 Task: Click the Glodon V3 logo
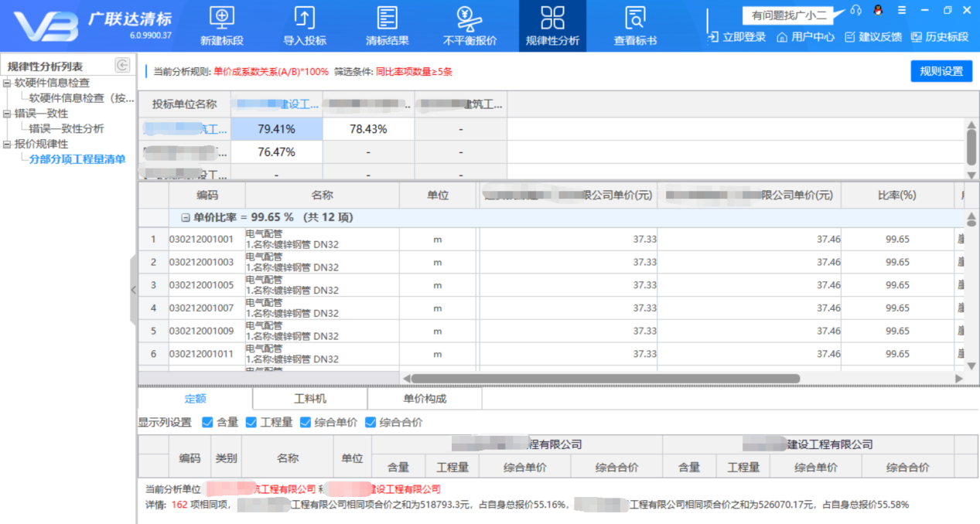click(46, 26)
